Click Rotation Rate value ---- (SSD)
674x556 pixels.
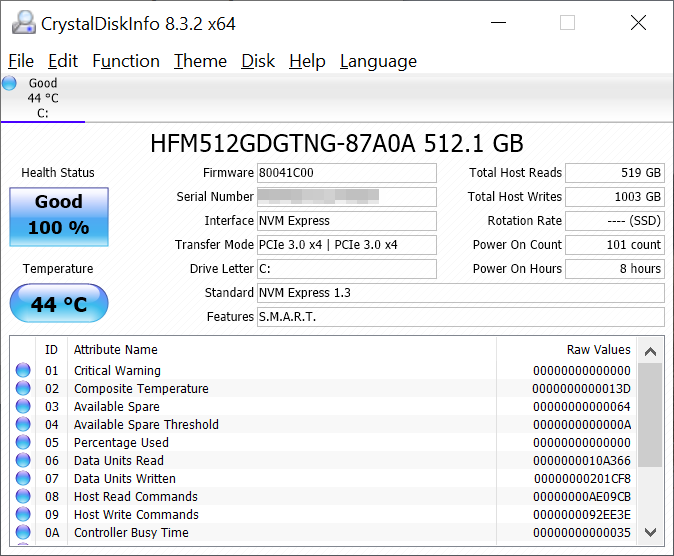coord(615,221)
